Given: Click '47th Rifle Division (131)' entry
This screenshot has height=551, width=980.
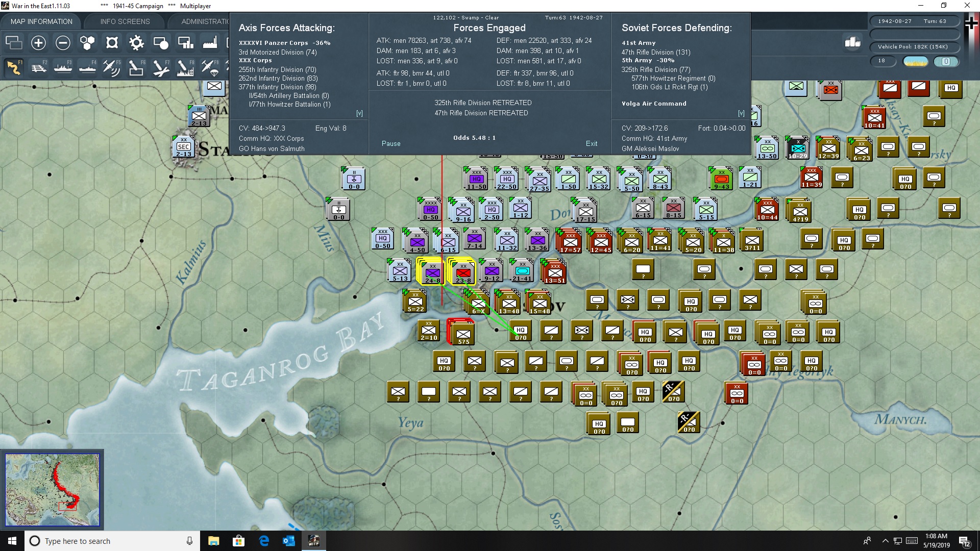Looking at the screenshot, I should [x=656, y=53].
